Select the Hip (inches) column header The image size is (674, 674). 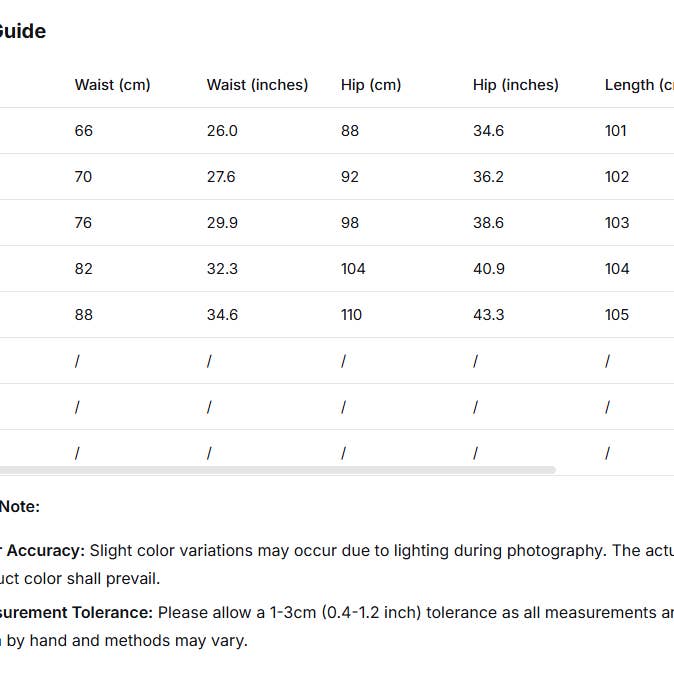point(515,85)
